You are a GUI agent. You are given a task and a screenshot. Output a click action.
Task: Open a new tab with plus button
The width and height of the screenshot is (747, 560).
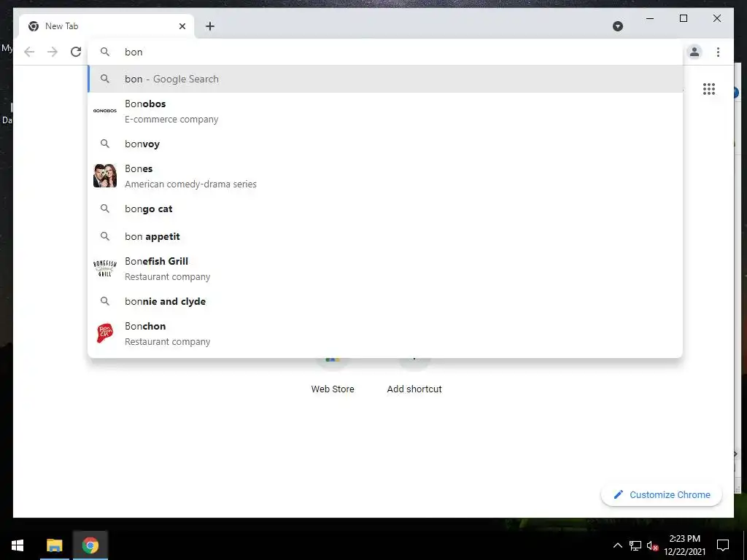210,26
